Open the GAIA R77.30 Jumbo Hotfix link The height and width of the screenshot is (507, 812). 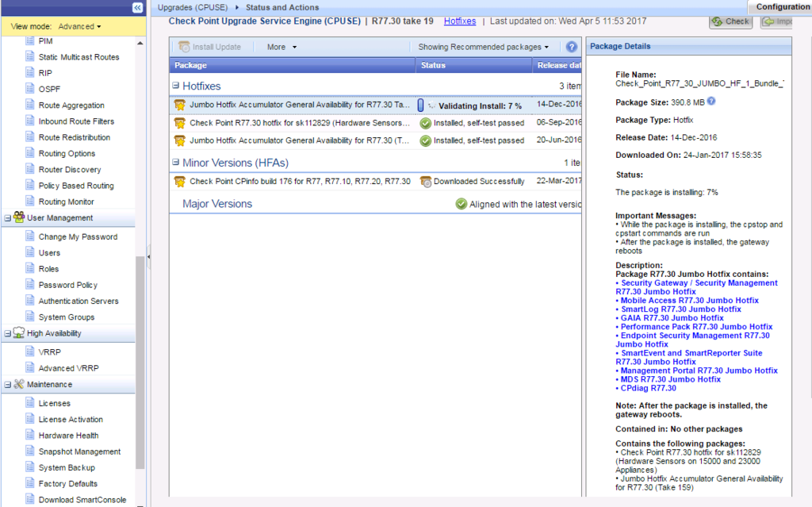pyautogui.click(x=672, y=318)
